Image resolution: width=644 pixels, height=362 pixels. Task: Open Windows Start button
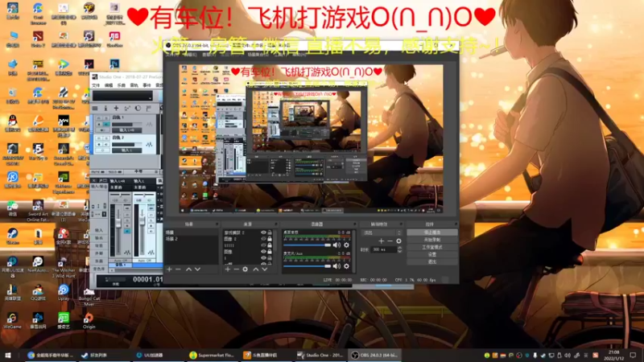pyautogui.click(x=8, y=355)
